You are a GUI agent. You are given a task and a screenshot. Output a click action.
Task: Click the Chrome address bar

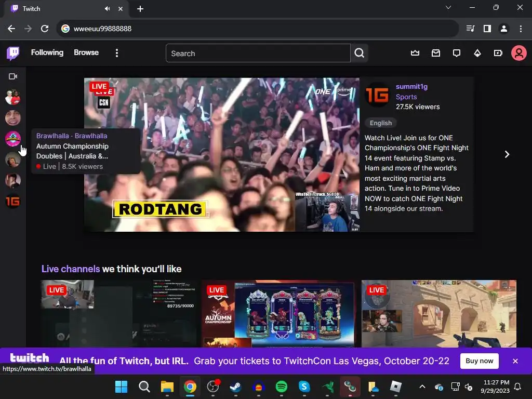click(x=258, y=29)
